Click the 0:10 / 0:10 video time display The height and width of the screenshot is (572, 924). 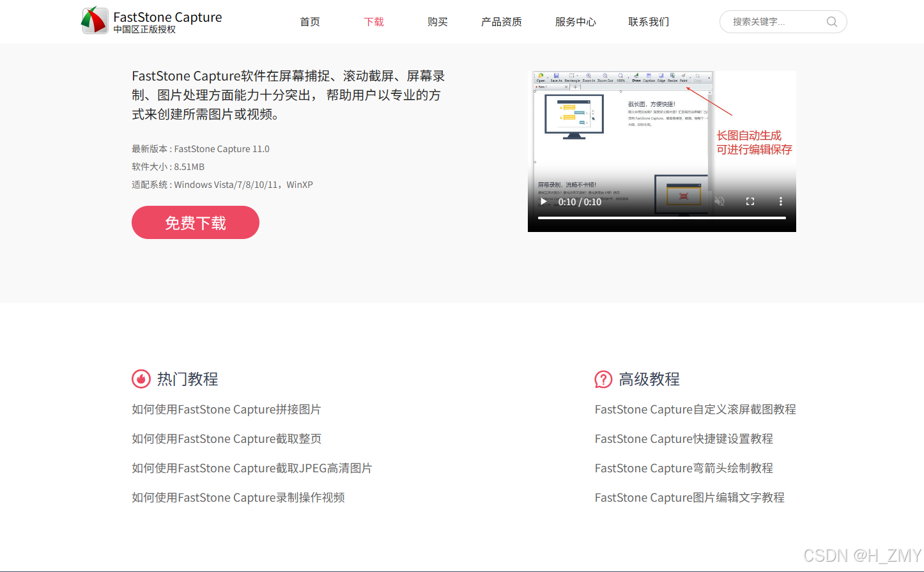[580, 202]
